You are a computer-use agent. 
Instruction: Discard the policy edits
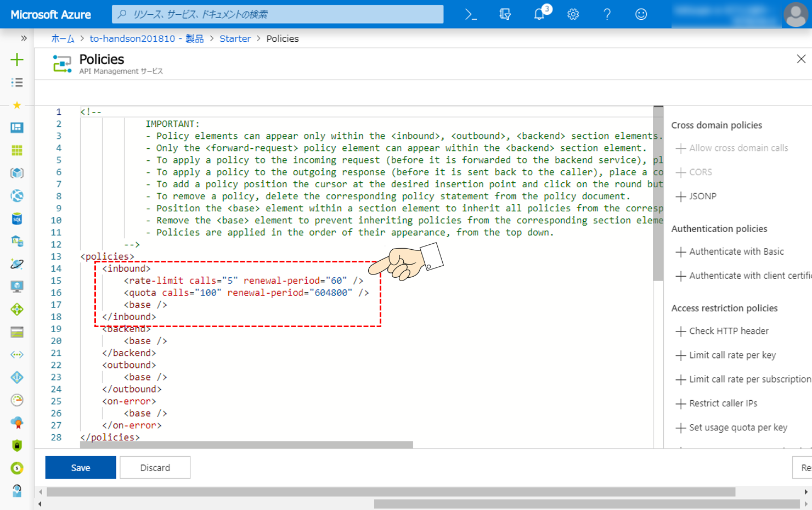(x=155, y=467)
